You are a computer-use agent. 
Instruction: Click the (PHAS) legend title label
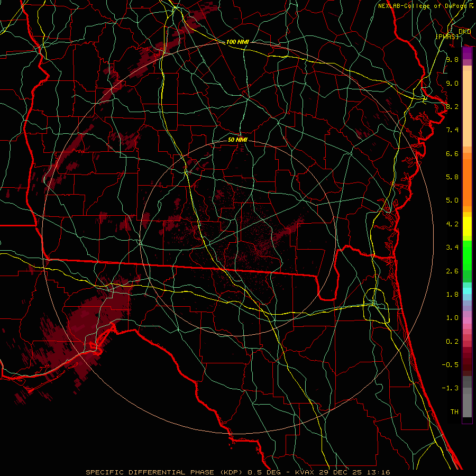coord(447,36)
